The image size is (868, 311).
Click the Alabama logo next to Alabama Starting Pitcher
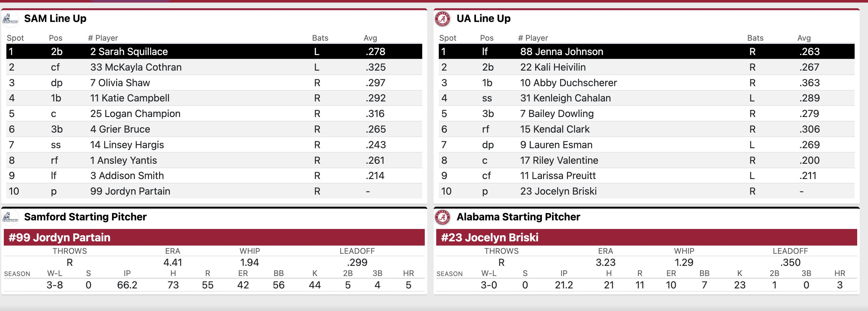click(443, 217)
